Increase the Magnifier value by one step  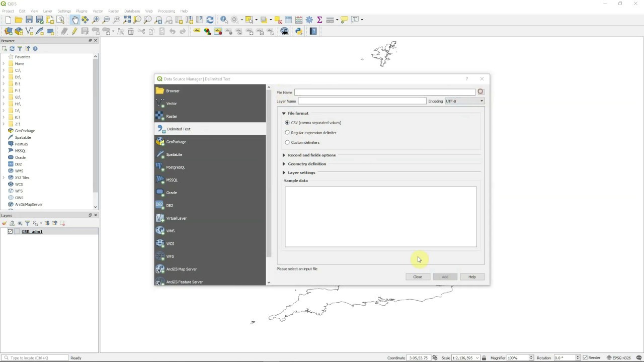(x=531, y=356)
